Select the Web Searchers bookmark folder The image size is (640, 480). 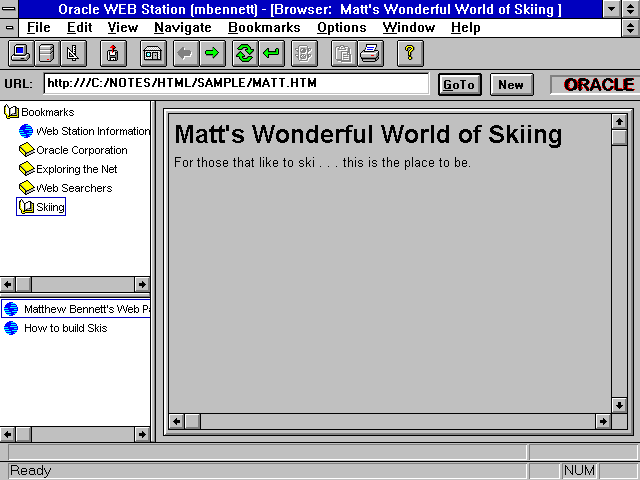click(x=73, y=188)
